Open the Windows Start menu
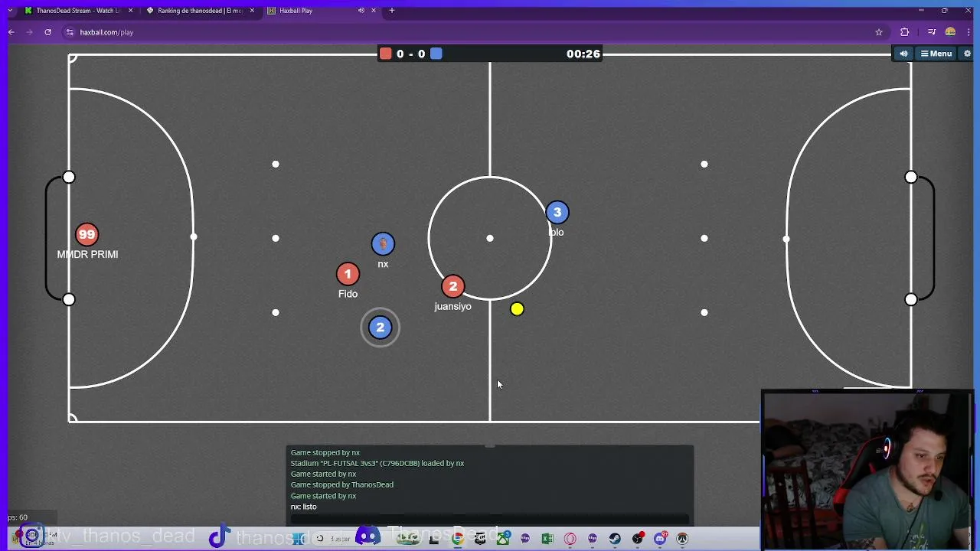 point(299,539)
